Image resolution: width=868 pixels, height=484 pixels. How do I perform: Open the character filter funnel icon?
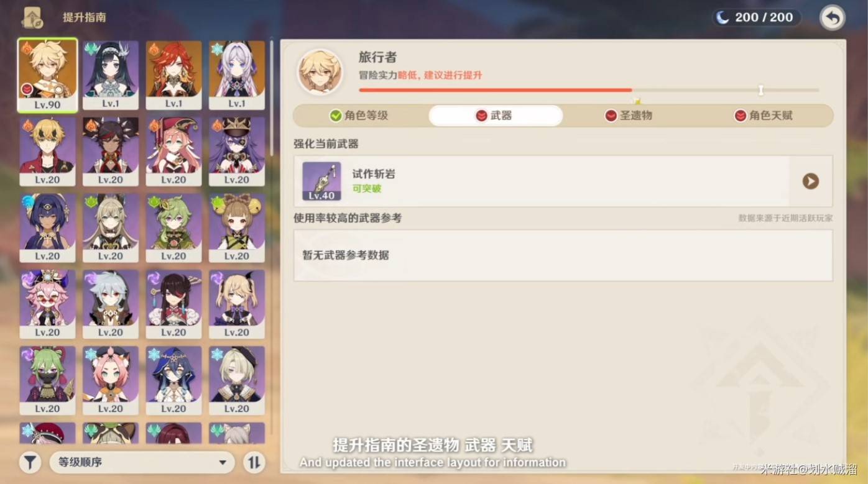pyautogui.click(x=30, y=462)
